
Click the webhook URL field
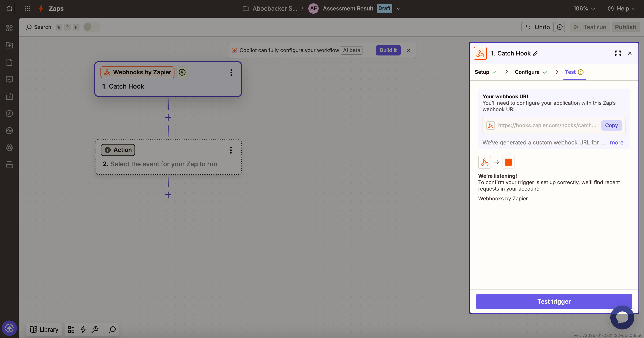[x=547, y=125]
